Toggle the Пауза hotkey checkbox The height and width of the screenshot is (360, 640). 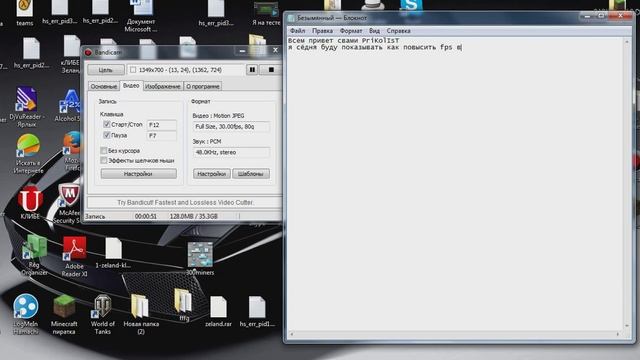(107, 135)
